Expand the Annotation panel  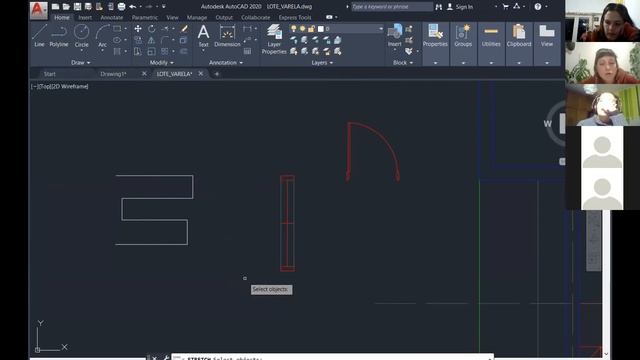click(x=226, y=62)
